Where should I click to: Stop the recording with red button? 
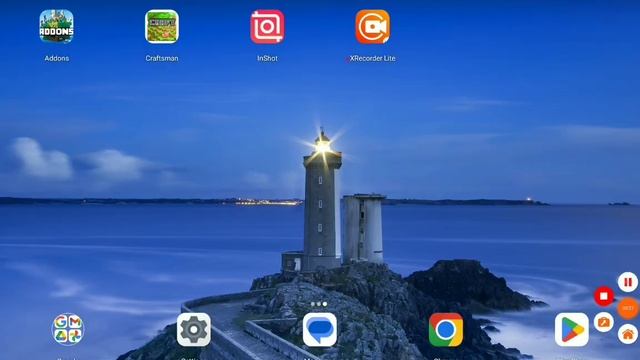coord(604,296)
